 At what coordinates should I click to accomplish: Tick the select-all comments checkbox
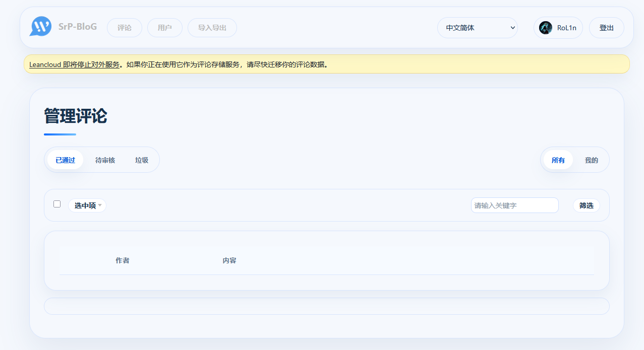tap(57, 204)
